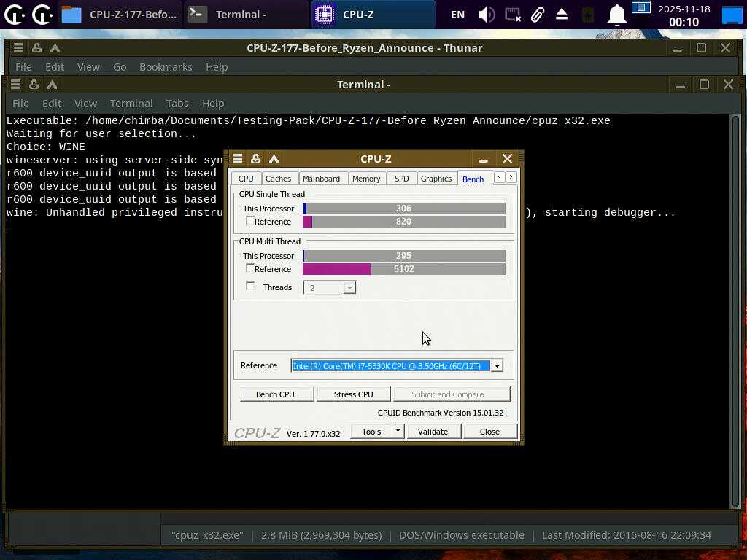Open the volume speaker icon
This screenshot has height=560, width=747.
(x=486, y=15)
